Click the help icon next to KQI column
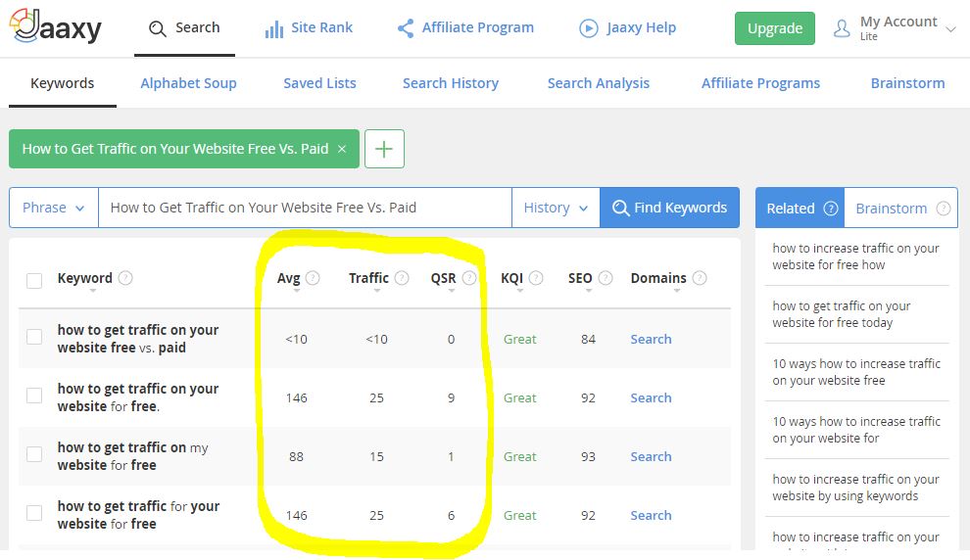This screenshot has height=560, width=970. (x=536, y=277)
